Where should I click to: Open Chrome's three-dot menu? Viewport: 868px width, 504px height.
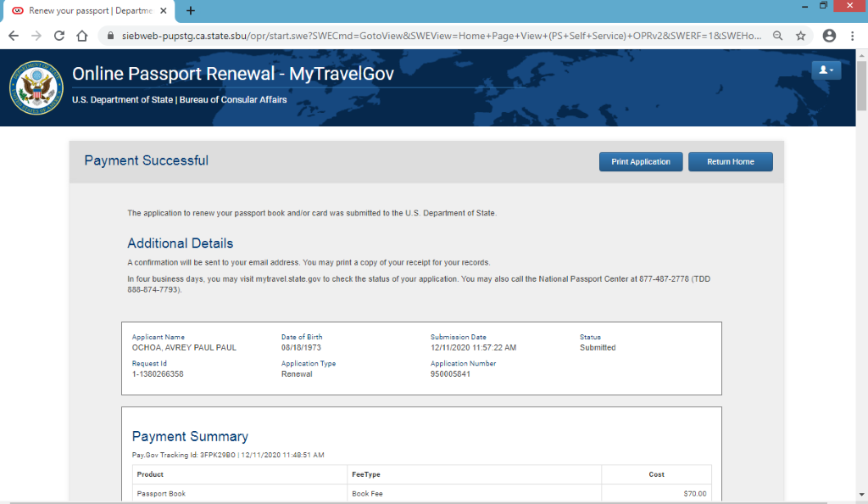click(853, 36)
